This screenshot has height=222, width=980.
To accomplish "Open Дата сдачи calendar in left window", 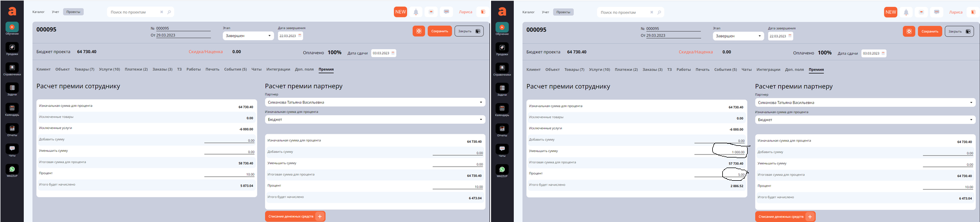I will coord(393,53).
